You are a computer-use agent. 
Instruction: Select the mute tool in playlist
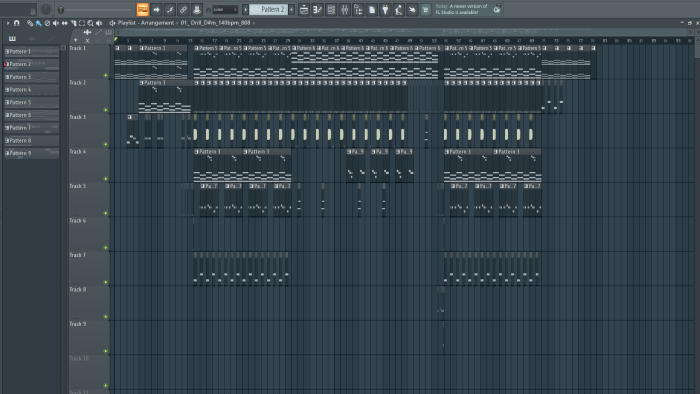coord(56,23)
